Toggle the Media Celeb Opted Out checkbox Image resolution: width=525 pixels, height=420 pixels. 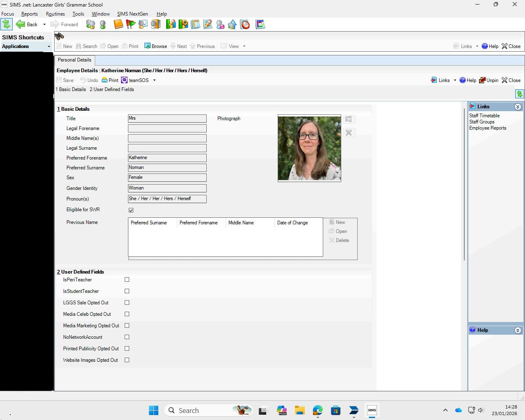pos(127,314)
